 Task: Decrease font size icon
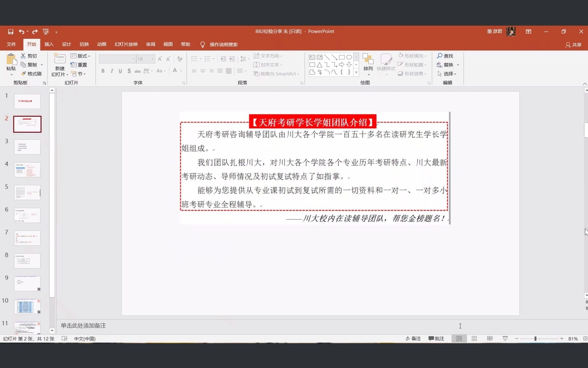click(x=168, y=59)
